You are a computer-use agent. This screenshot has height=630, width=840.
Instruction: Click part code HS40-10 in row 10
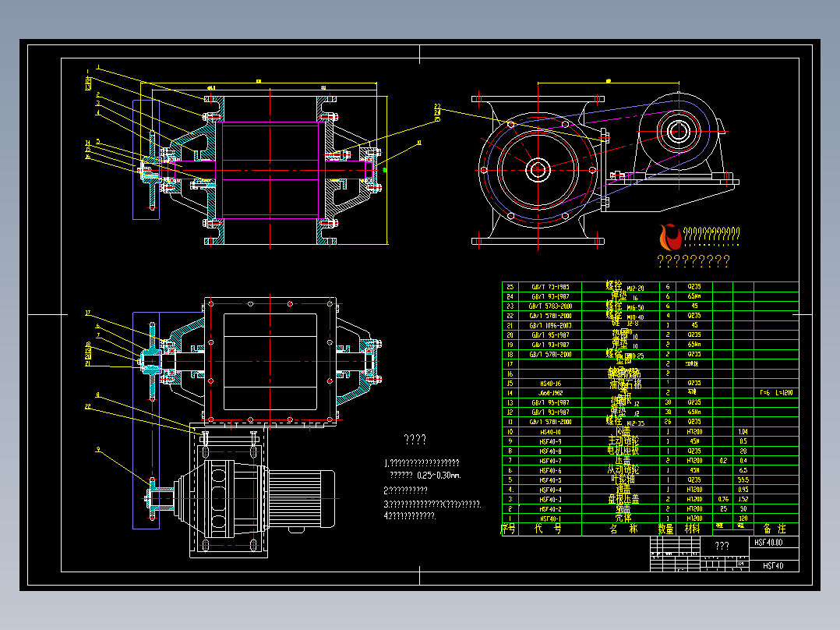[x=551, y=432]
